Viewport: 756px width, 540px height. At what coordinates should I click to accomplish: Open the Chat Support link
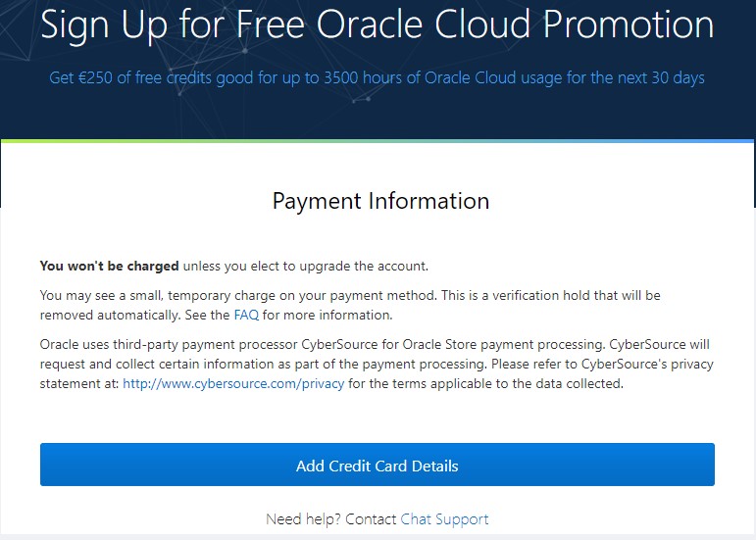point(444,519)
